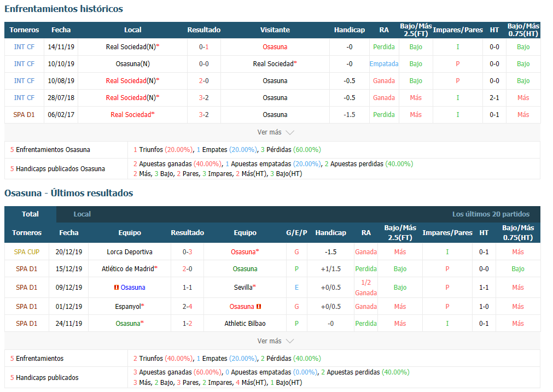Click result 3-2 in the 06/02/17 row

tap(204, 115)
